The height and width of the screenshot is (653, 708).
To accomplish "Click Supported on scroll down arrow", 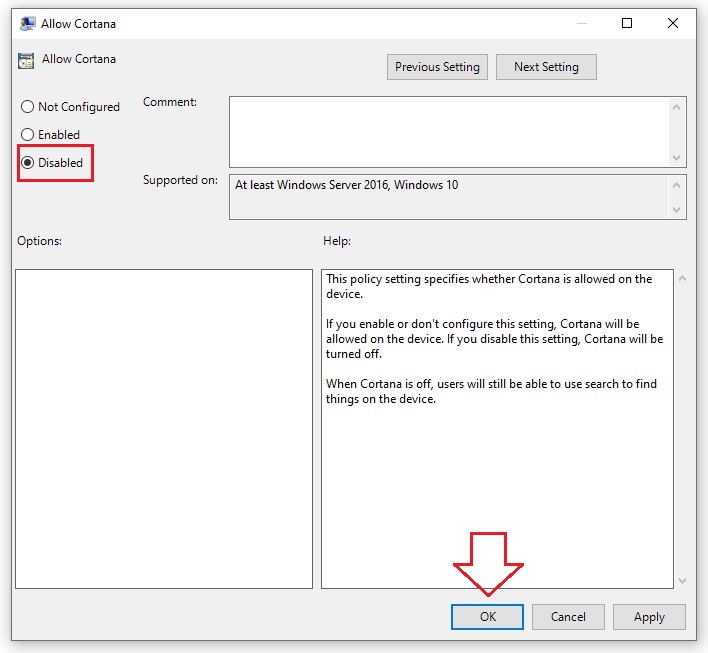I will tap(678, 209).
